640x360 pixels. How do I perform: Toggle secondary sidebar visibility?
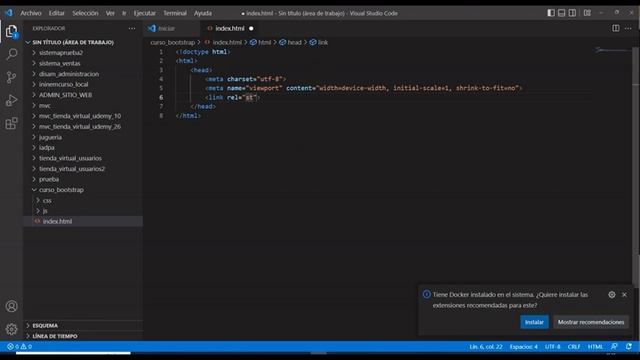coord(572,13)
